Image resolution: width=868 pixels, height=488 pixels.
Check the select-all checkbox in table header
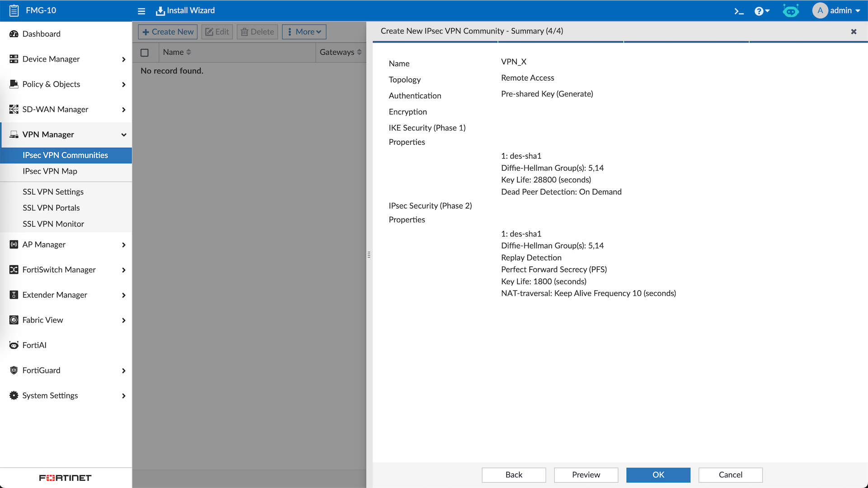145,52
